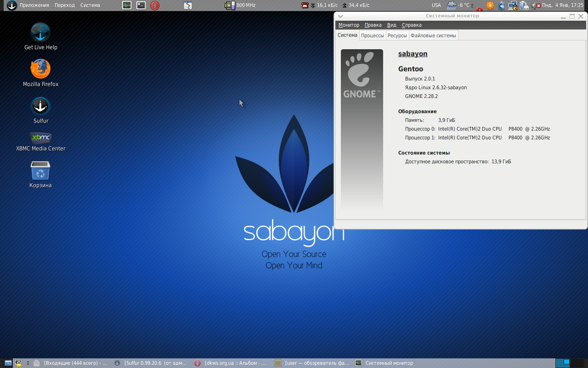Click the Show Desktop button in the bottom panel
This screenshot has height=368, width=588.
[x=8, y=363]
